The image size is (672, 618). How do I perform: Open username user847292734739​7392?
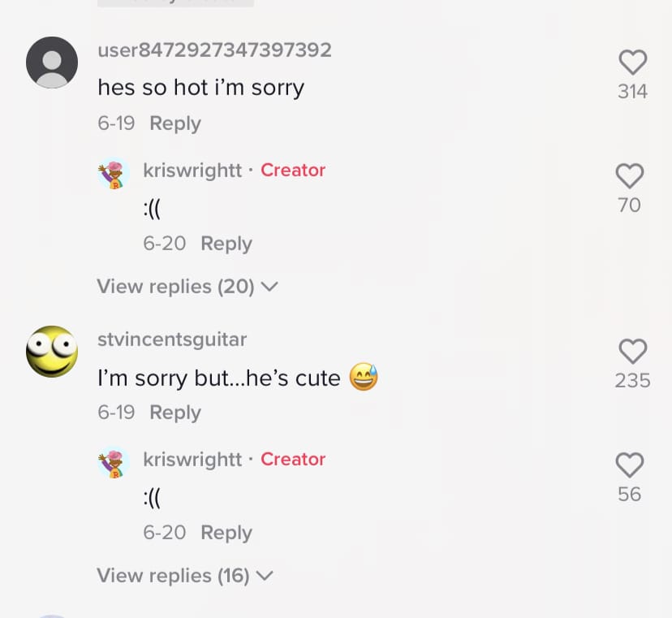click(215, 50)
